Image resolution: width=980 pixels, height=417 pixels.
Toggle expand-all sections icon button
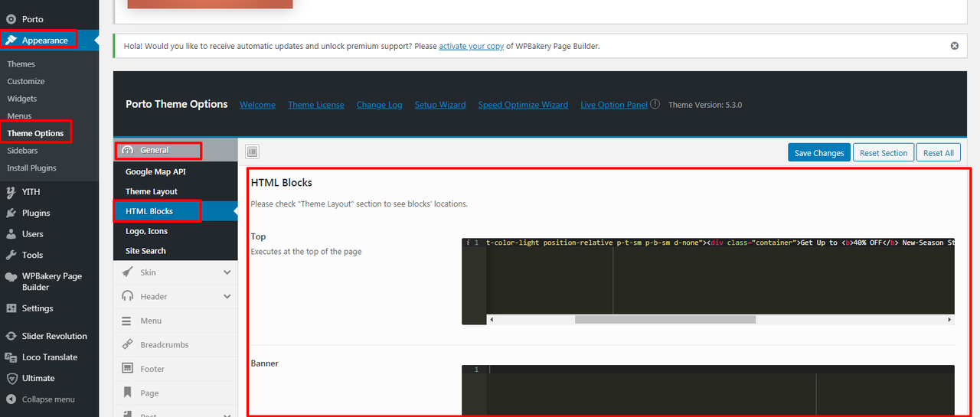[253, 152]
